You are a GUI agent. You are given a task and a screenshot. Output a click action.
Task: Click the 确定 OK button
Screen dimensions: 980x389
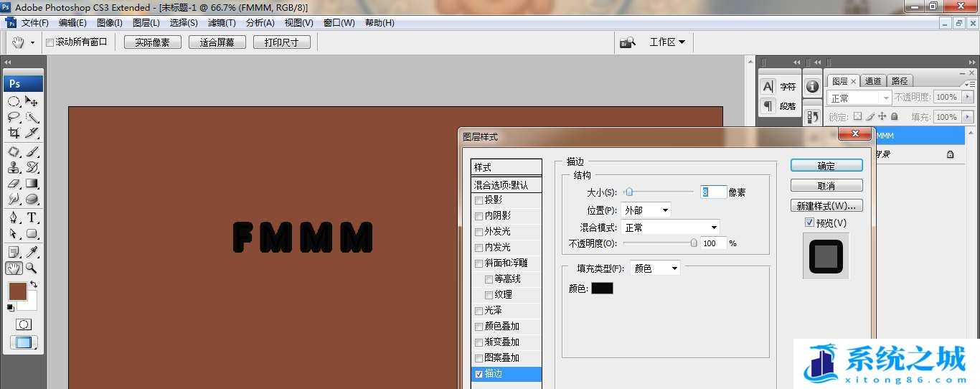tap(826, 166)
